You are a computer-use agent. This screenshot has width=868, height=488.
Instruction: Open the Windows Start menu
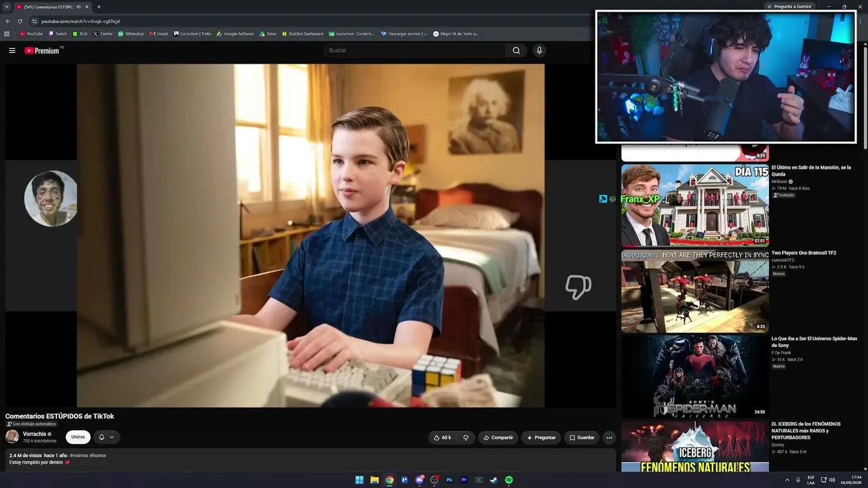point(359,480)
